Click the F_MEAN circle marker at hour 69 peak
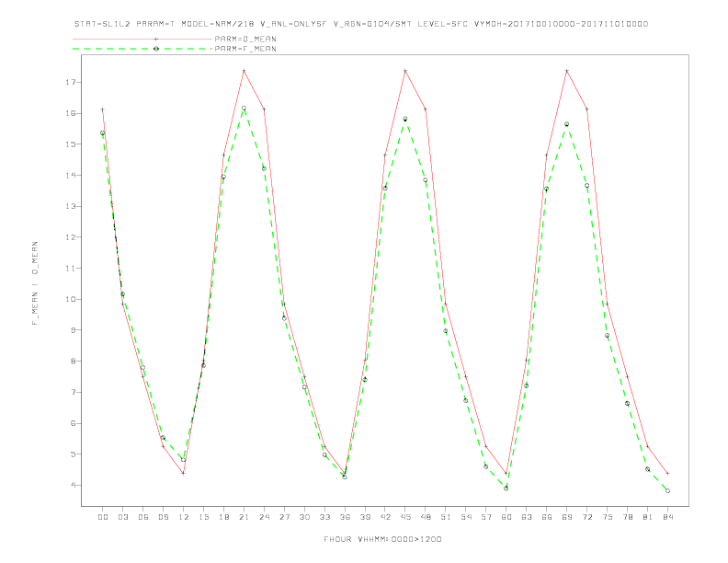The width and height of the screenshot is (728, 563). tap(567, 124)
